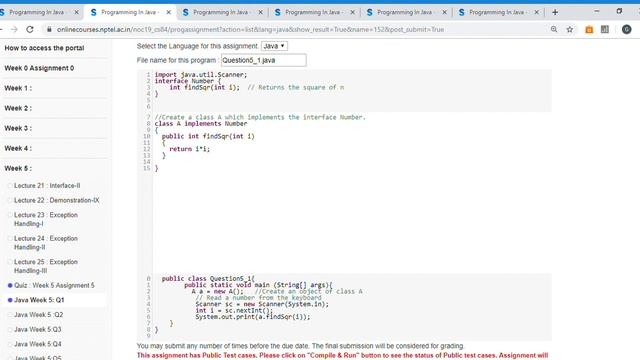The height and width of the screenshot is (360, 640).
Task: Open Lecture 21 : Interface-II
Action: [x=47, y=185]
